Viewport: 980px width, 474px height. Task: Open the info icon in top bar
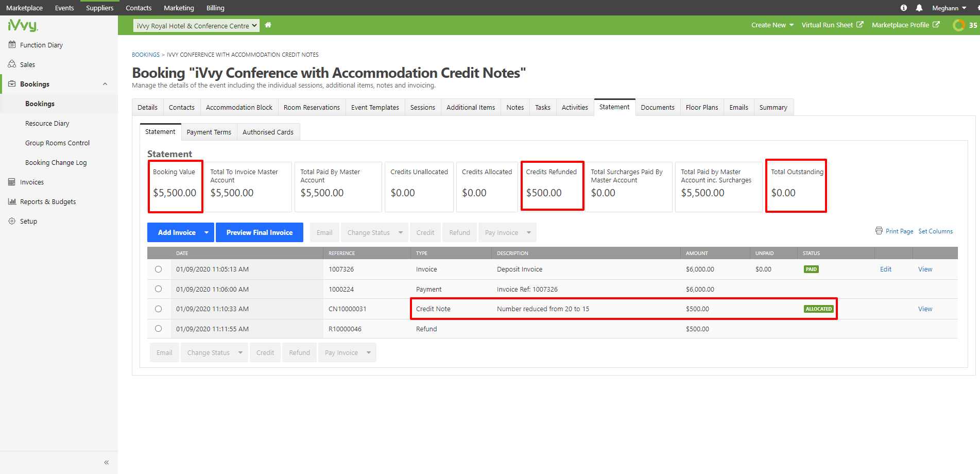point(903,8)
